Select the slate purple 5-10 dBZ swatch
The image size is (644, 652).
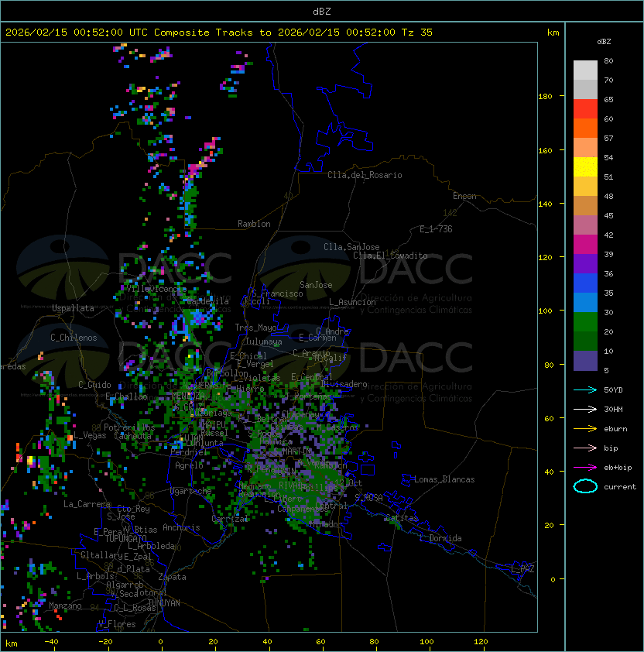tap(585, 361)
